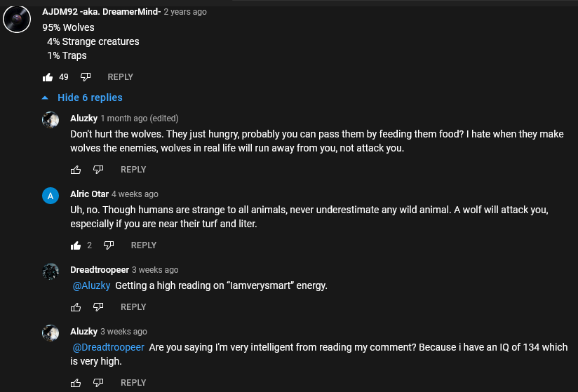The width and height of the screenshot is (578, 392).
Task: Reply to Alric Otar's comment
Action: point(143,245)
